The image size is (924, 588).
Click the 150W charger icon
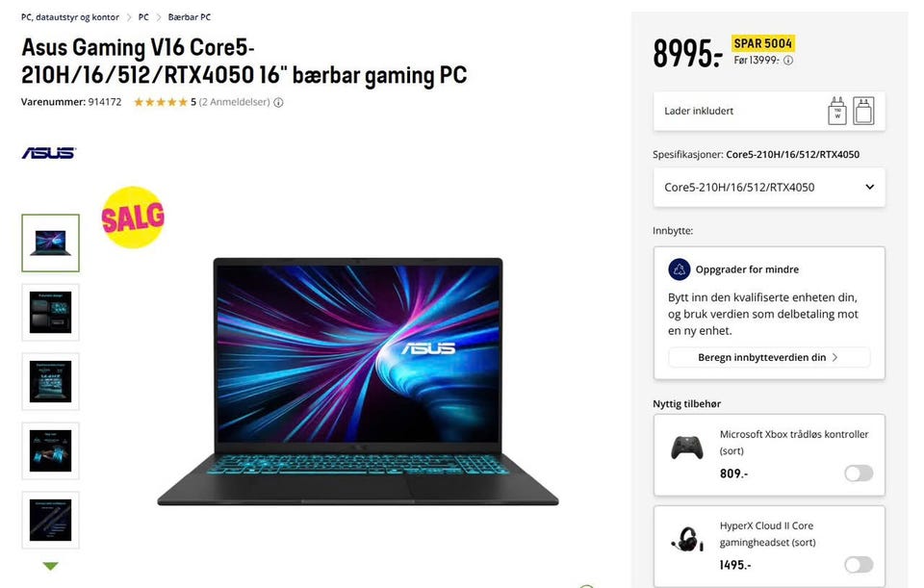tap(837, 111)
